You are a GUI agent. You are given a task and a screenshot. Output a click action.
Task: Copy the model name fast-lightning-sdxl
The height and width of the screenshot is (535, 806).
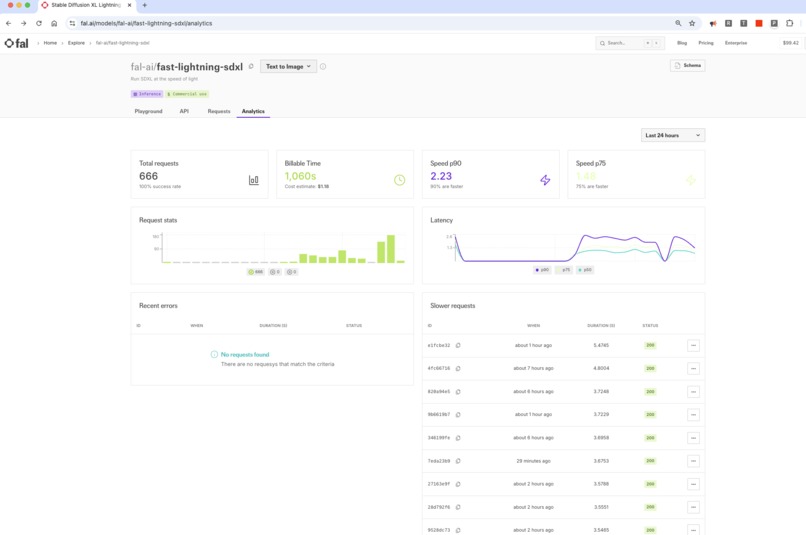pos(251,66)
